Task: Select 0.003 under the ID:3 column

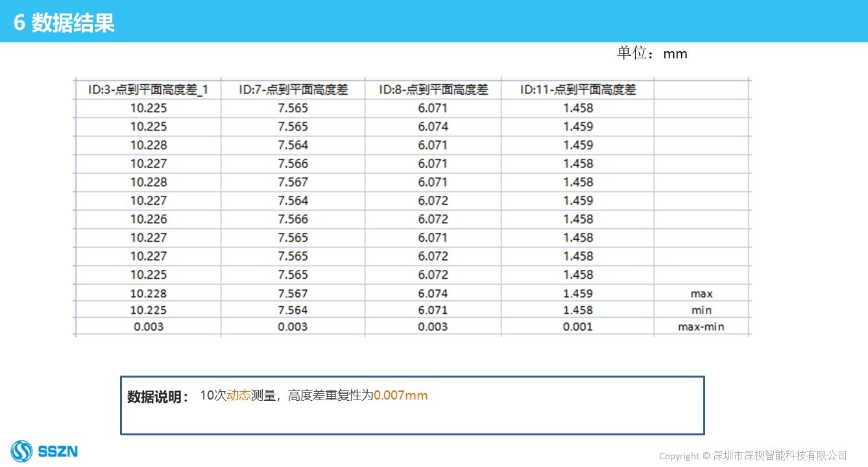Action: tap(149, 327)
